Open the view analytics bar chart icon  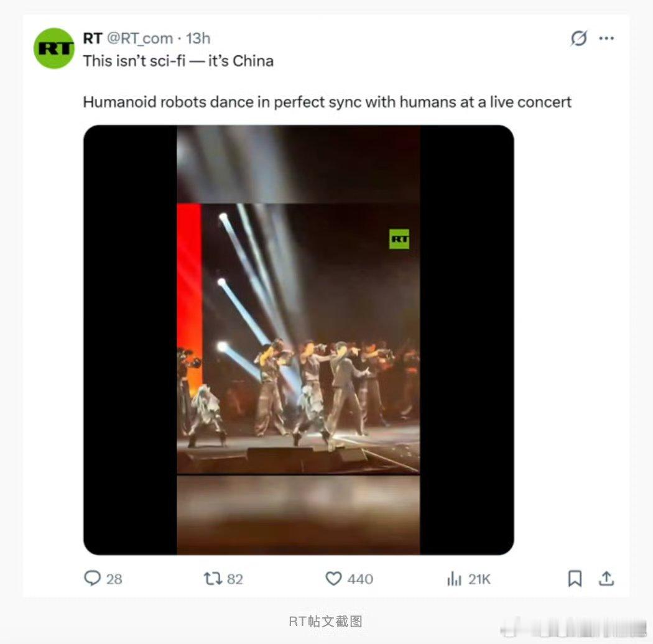pos(455,578)
